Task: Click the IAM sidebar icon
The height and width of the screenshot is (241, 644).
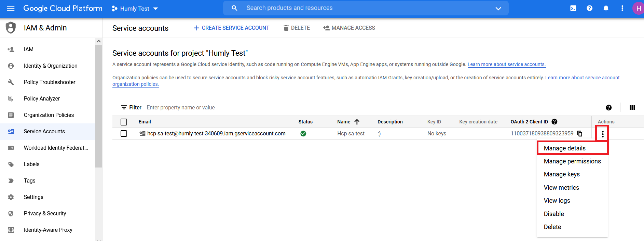Action: pos(11,50)
